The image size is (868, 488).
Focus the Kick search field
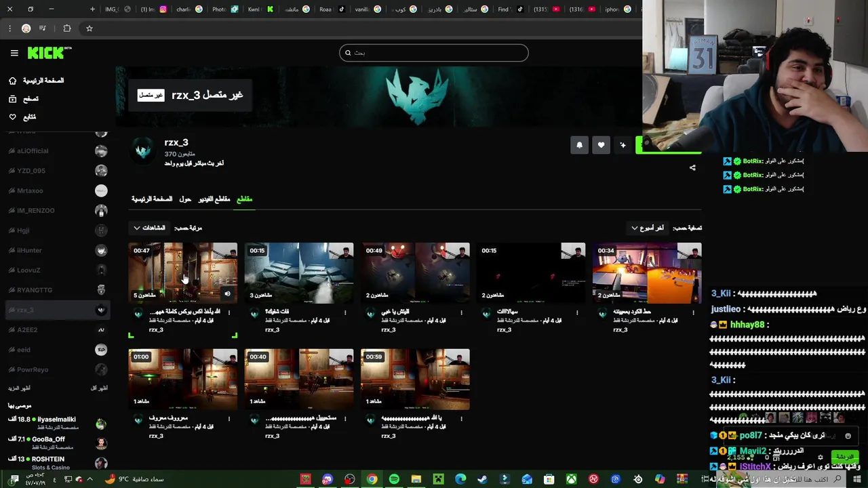[434, 53]
